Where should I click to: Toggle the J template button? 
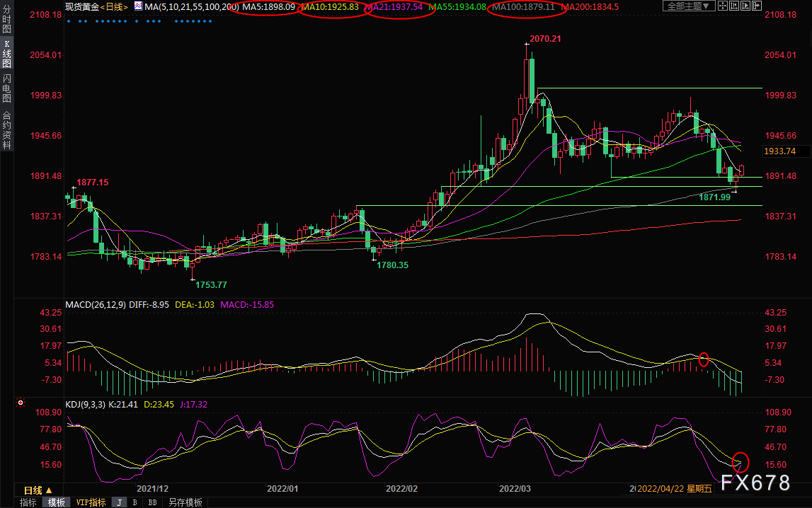119,502
